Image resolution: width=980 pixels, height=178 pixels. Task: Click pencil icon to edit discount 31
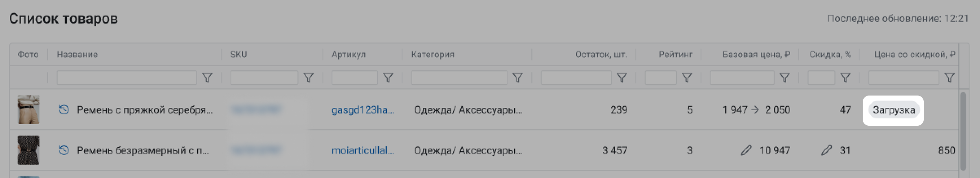click(x=826, y=151)
